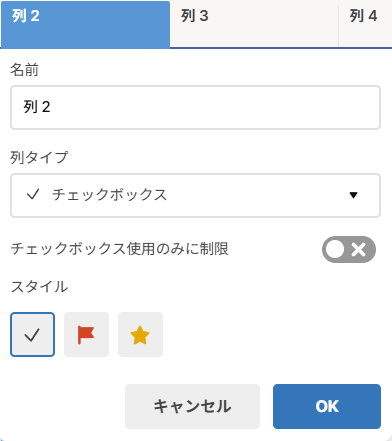392x441 pixels.
Task: Confirm with the OK button
Action: pyautogui.click(x=327, y=406)
